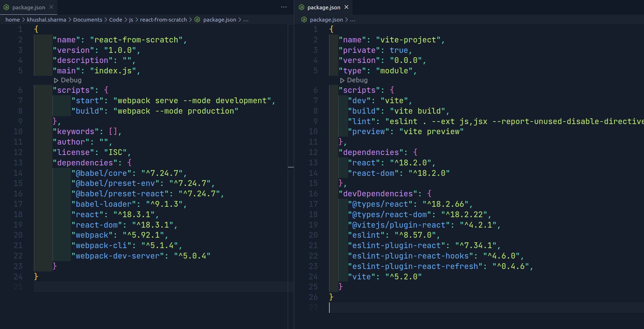
Task: Click line number 13 in left editor gutter
Action: pyautogui.click(x=18, y=163)
